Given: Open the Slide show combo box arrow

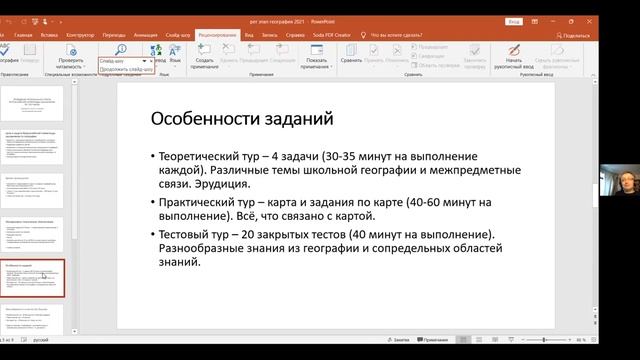Looking at the screenshot, I should [x=144, y=61].
